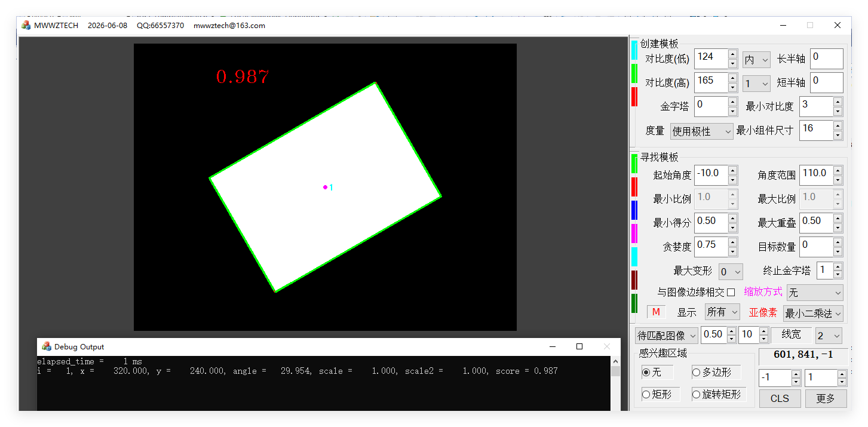Toggle the 与图像边缘相交 checkbox

[731, 292]
